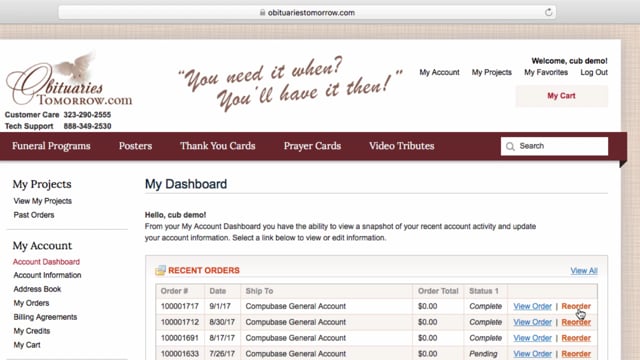Open My Orders in sidebar

[31, 303]
